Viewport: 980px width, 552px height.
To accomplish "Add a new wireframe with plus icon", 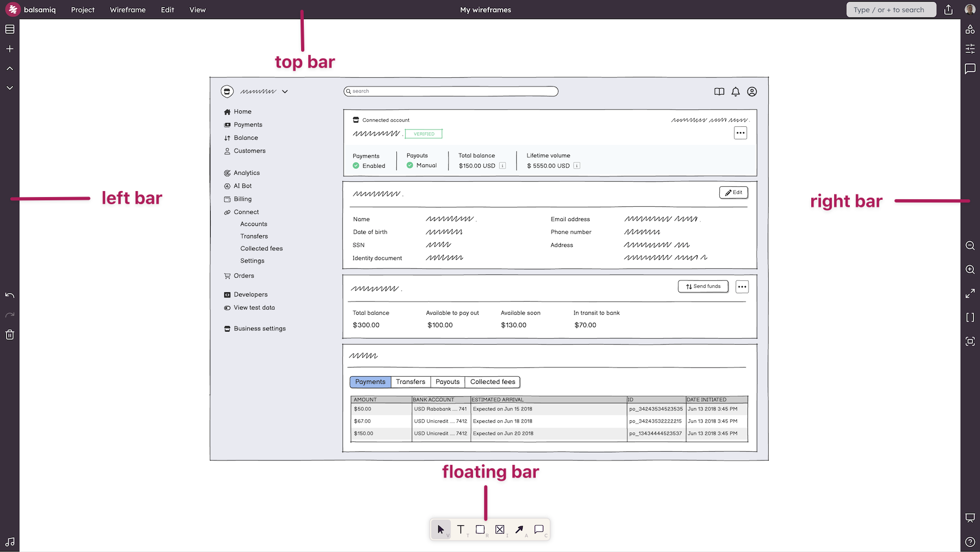I will 10,49.
